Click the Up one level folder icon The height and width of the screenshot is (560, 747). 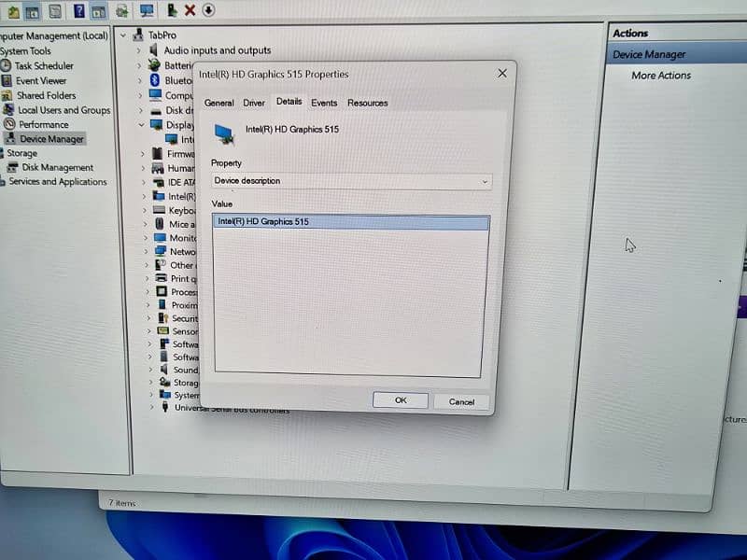12,11
